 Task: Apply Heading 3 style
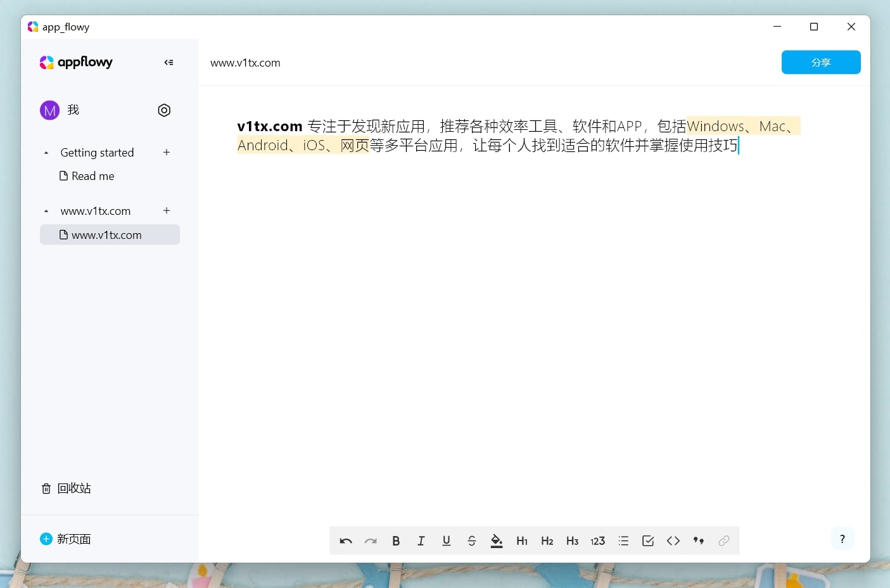point(572,540)
